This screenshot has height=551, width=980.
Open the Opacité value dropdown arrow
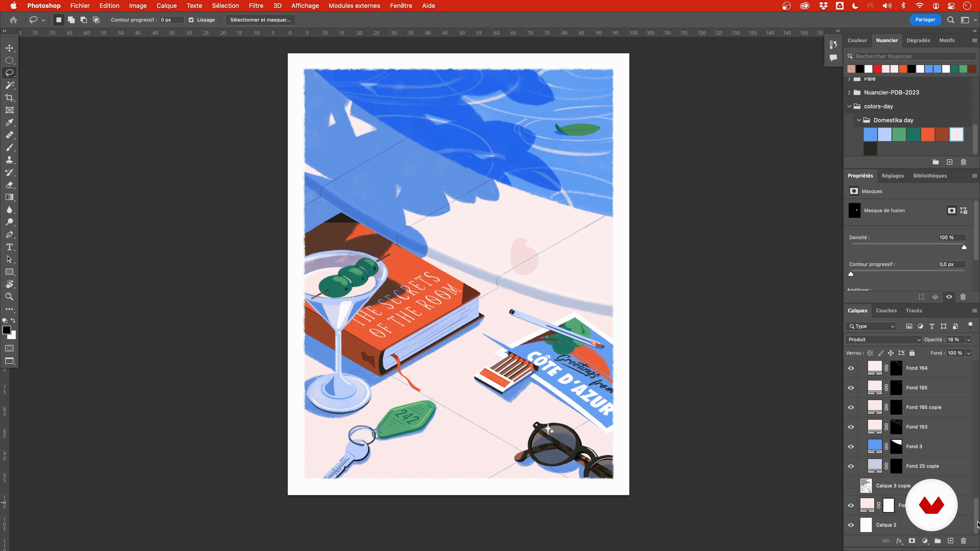(969, 340)
